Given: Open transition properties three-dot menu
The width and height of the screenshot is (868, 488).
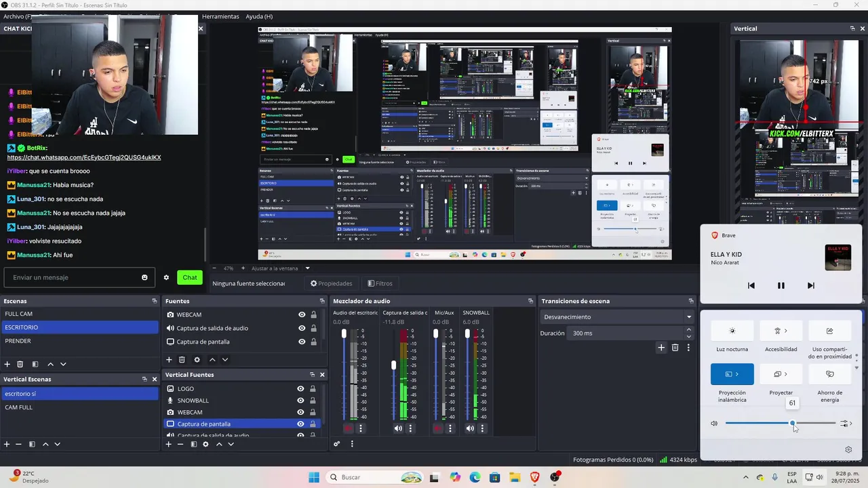Looking at the screenshot, I should tap(688, 348).
